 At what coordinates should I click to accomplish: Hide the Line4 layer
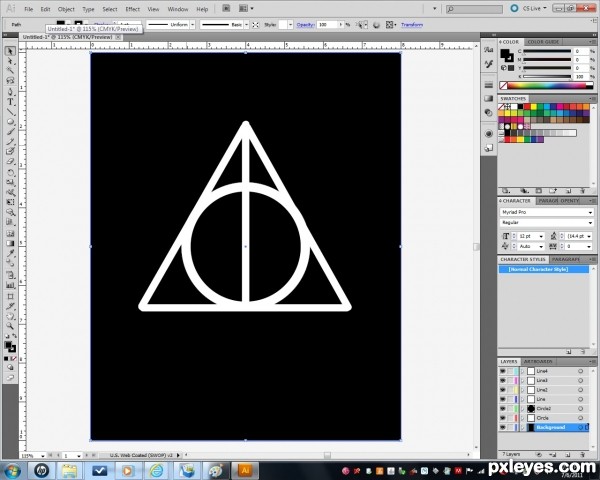[502, 371]
